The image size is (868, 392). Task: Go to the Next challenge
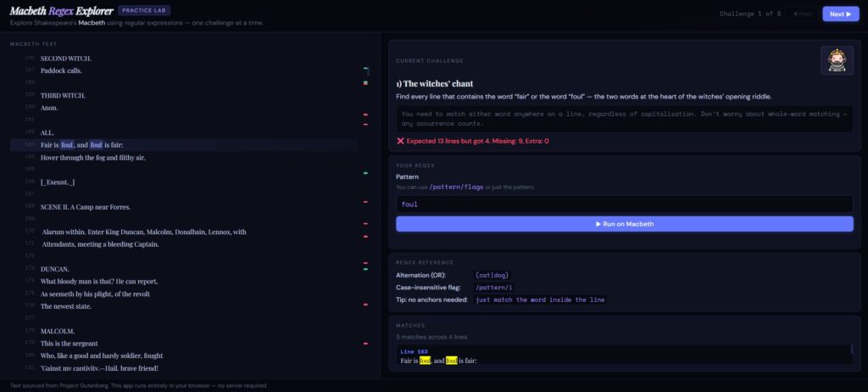pos(840,14)
